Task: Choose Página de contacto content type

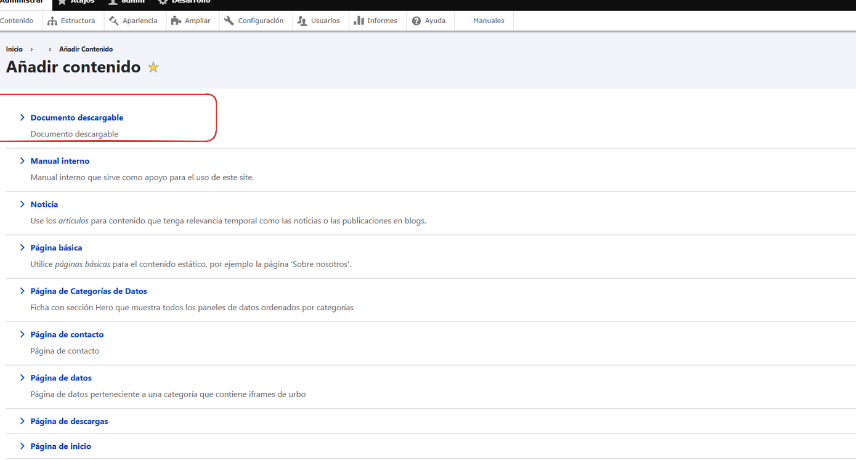Action: [67, 334]
